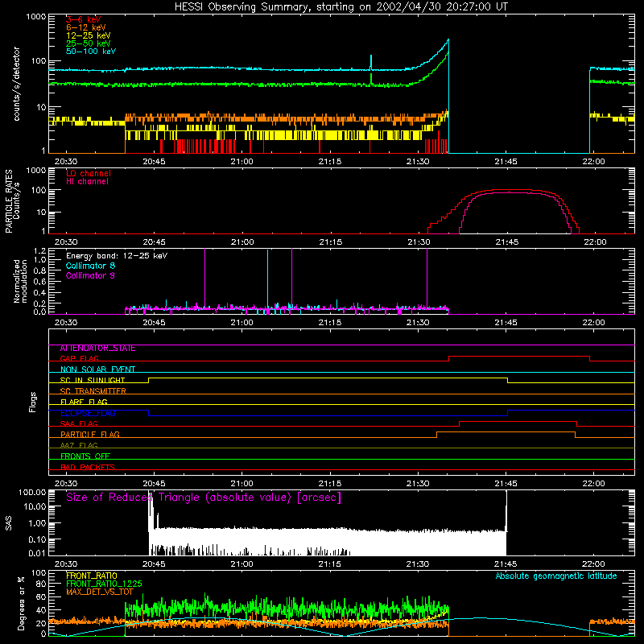Click the SC_TRANSMITTER flag label

[93, 391]
